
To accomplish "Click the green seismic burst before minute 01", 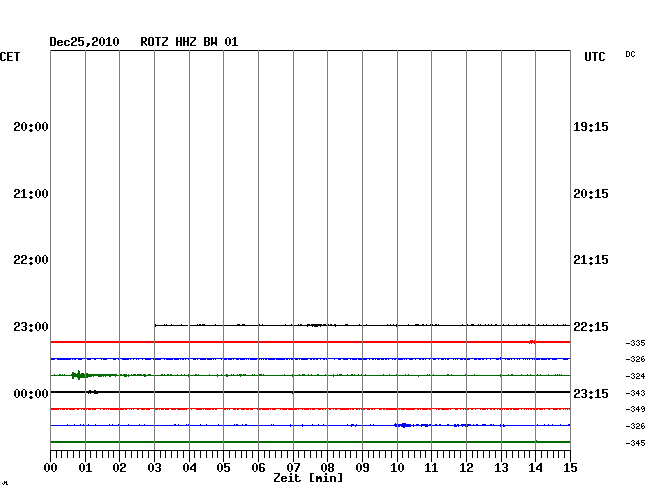I will (80, 375).
